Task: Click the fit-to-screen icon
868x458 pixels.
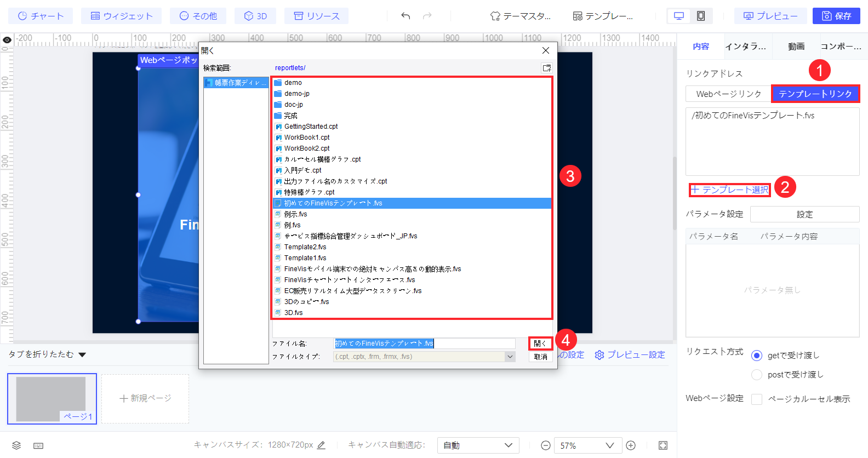Action: point(663,445)
